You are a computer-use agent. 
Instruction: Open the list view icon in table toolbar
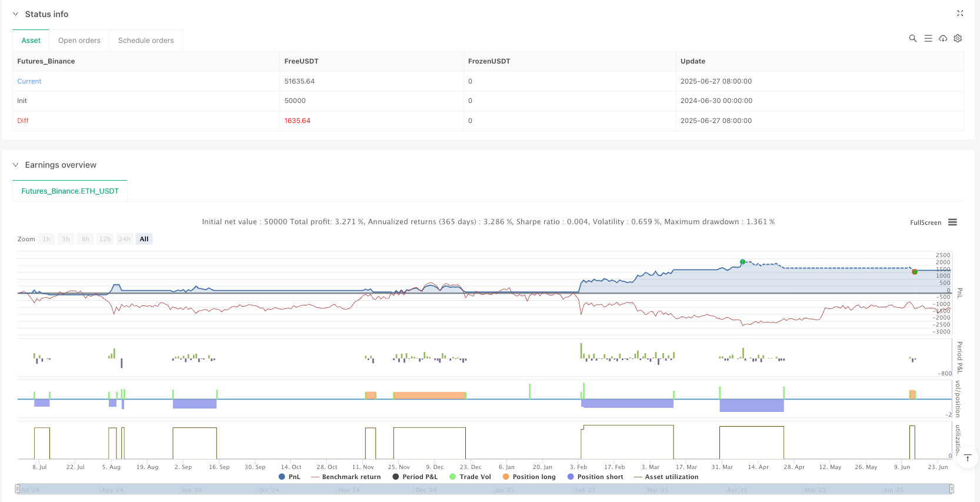[x=928, y=38]
